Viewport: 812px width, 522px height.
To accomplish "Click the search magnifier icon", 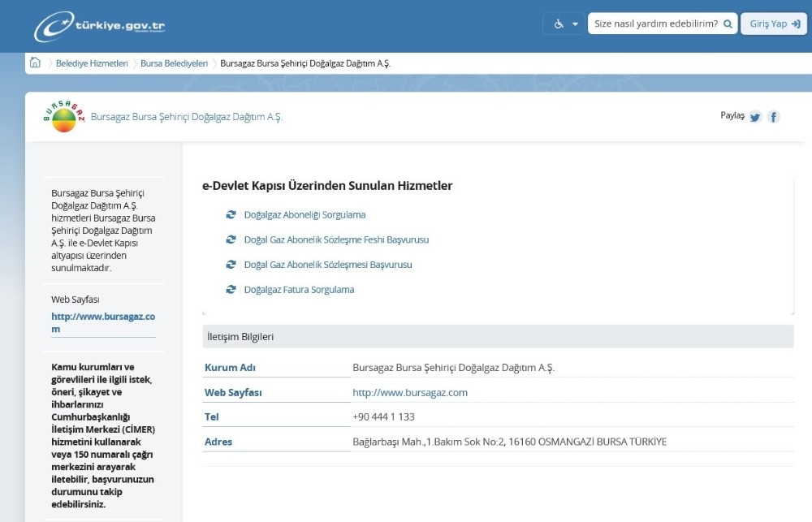I will 728,24.
